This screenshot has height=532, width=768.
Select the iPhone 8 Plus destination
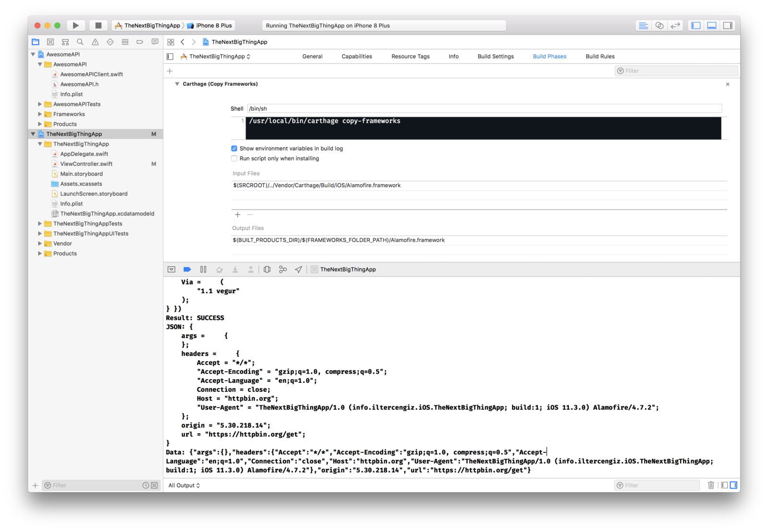tap(209, 25)
